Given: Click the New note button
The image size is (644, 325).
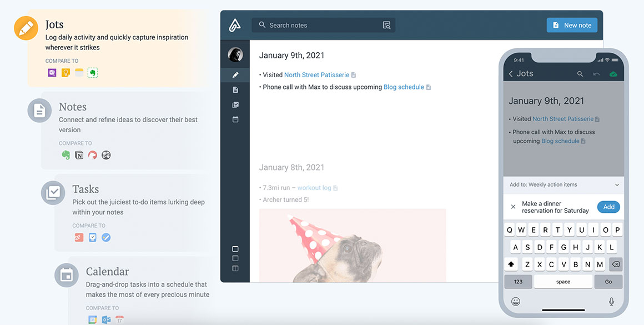Looking at the screenshot, I should point(572,25).
